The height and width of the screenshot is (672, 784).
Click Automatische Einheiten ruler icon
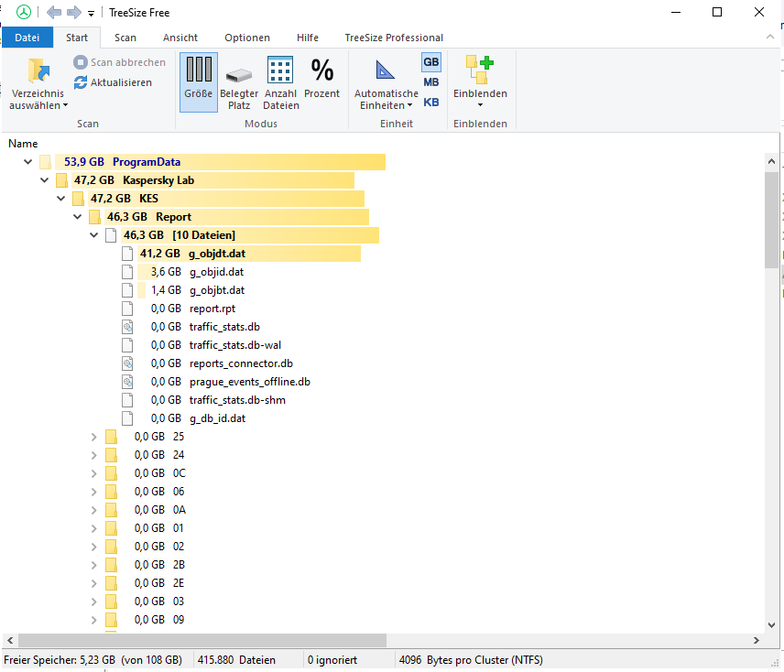386,71
